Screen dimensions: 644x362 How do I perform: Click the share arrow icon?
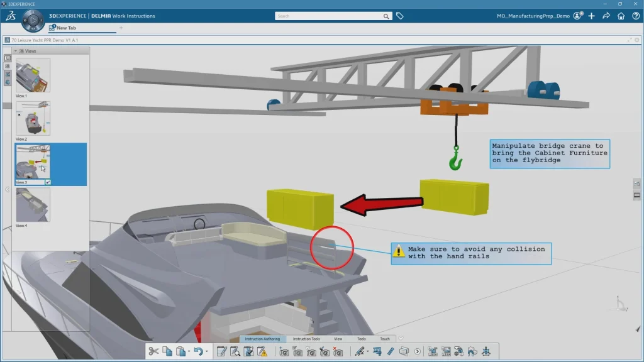click(606, 16)
